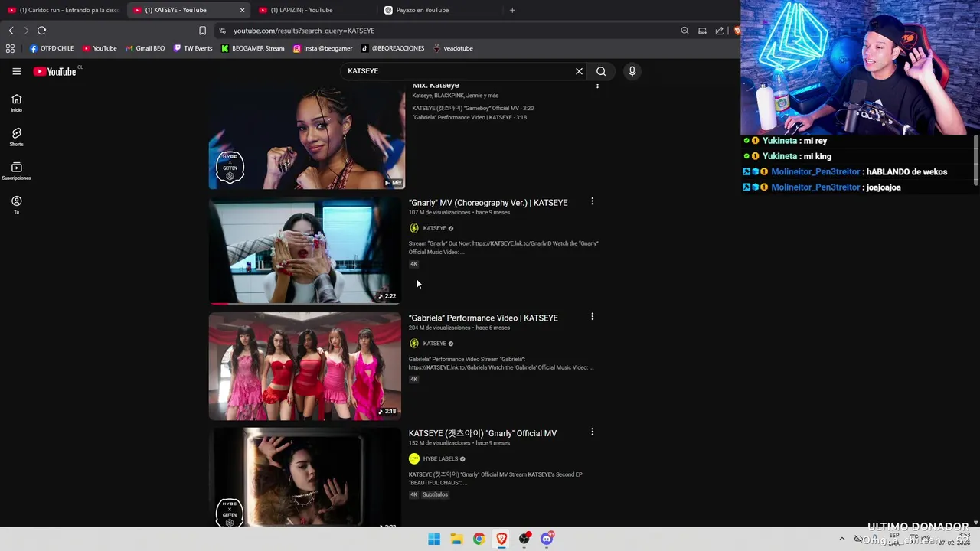Open the YouTube hamburger guide menu

pos(16,71)
